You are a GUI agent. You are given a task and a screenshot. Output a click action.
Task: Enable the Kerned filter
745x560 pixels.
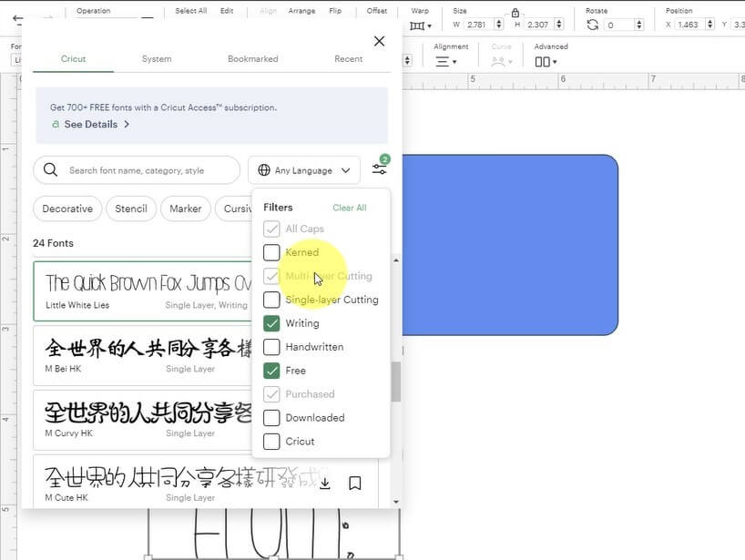271,253
